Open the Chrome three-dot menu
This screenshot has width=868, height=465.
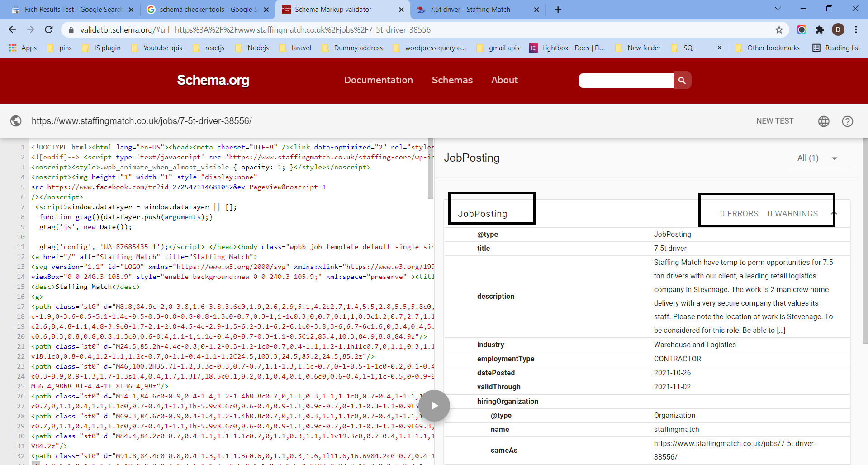coord(856,30)
